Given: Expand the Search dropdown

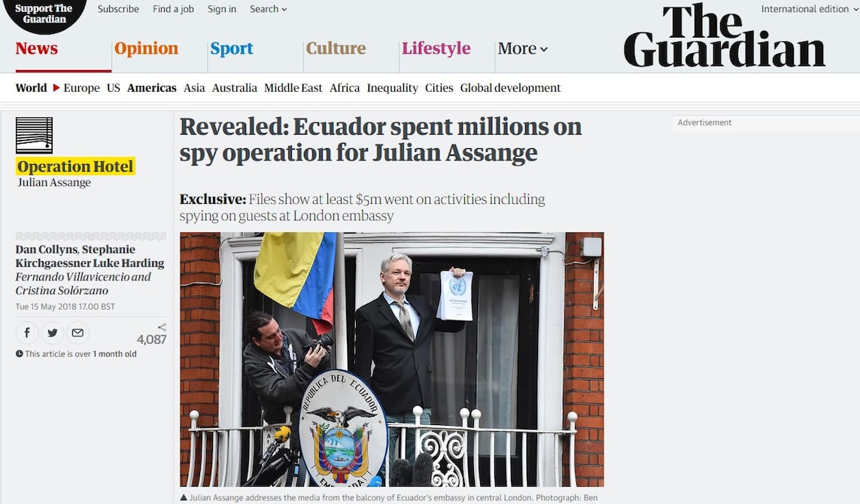Looking at the screenshot, I should click(x=268, y=9).
